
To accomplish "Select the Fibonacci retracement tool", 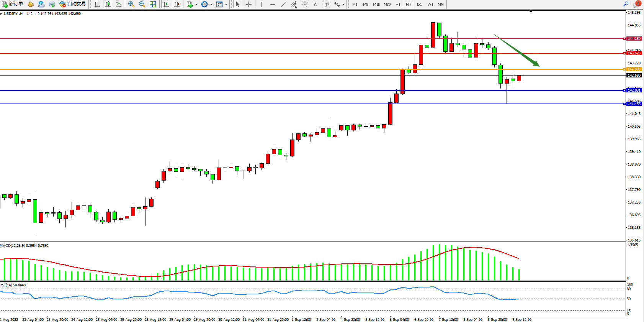I will [304, 4].
